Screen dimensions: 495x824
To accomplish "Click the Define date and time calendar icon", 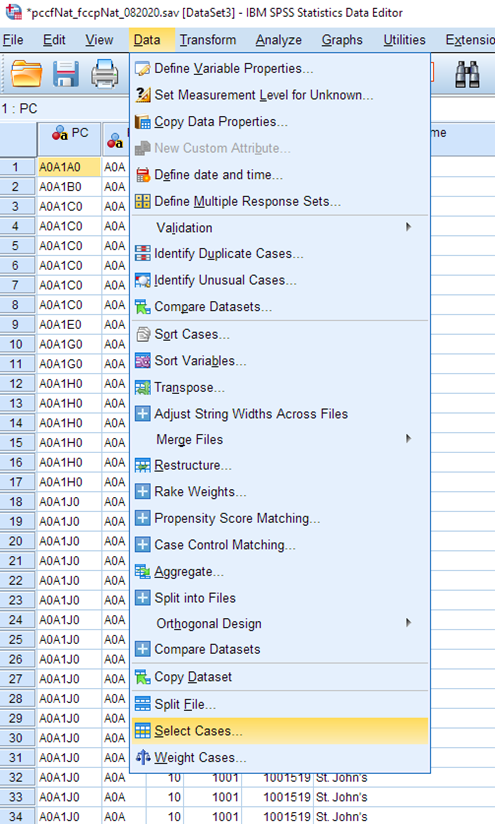I will tap(142, 175).
